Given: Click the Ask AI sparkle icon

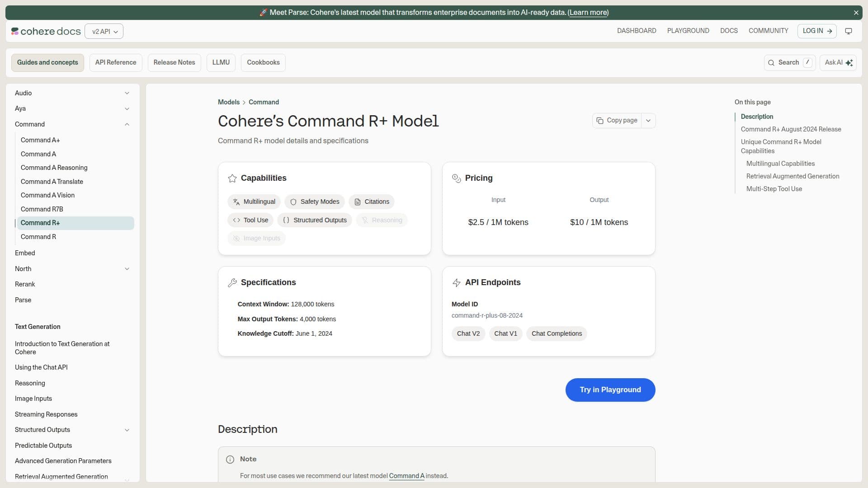Looking at the screenshot, I should coord(849,63).
